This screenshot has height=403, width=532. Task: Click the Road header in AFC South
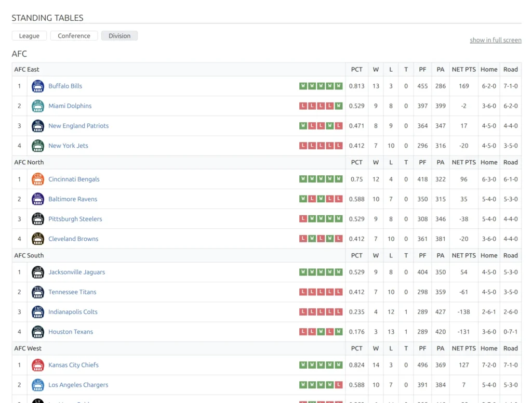(511, 255)
